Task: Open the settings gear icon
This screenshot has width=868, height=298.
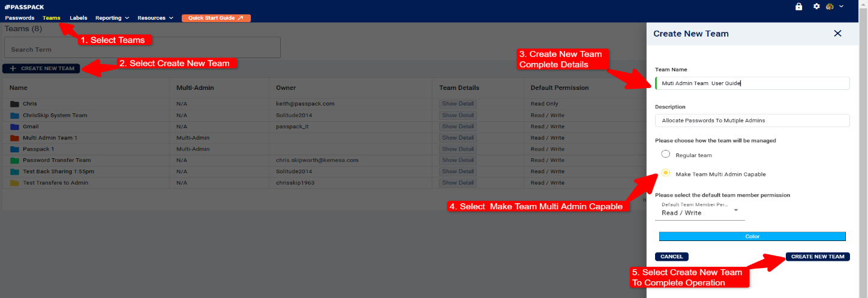Action: [816, 7]
